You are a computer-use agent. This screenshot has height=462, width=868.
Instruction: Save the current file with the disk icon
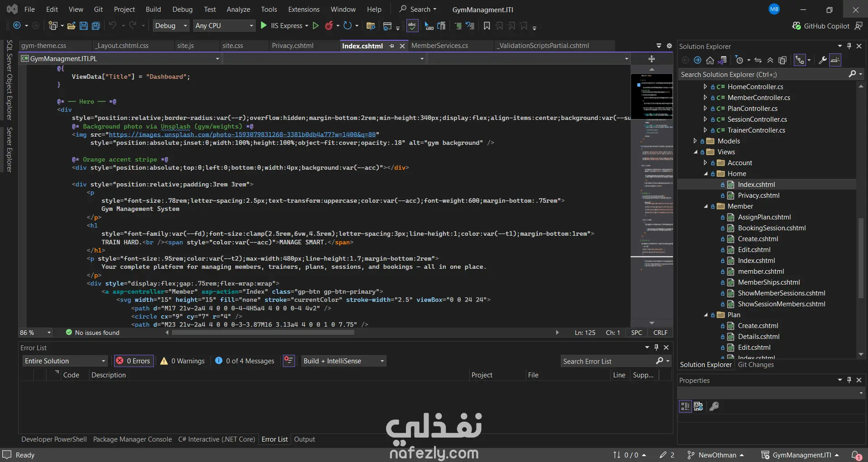[x=84, y=26]
